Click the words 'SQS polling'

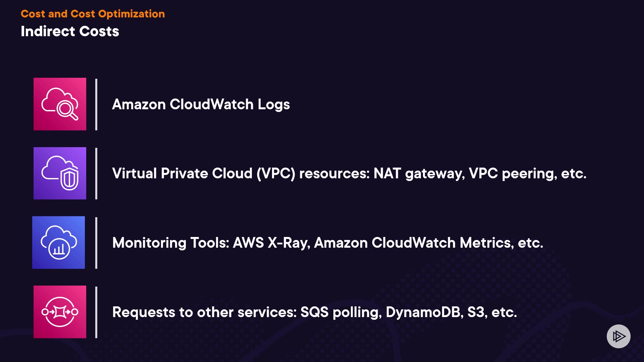point(341,312)
